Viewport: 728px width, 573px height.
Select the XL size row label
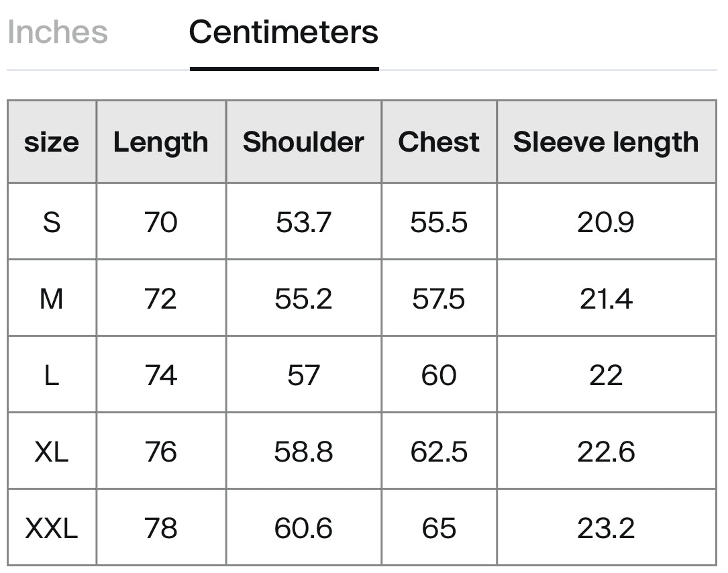coord(52,452)
